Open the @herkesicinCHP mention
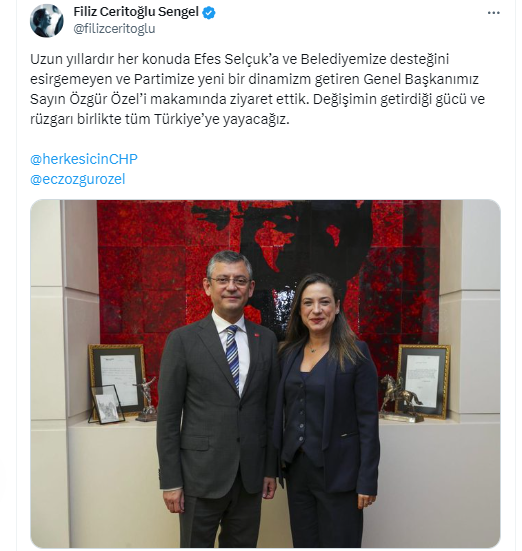The image size is (522, 551). click(x=84, y=159)
